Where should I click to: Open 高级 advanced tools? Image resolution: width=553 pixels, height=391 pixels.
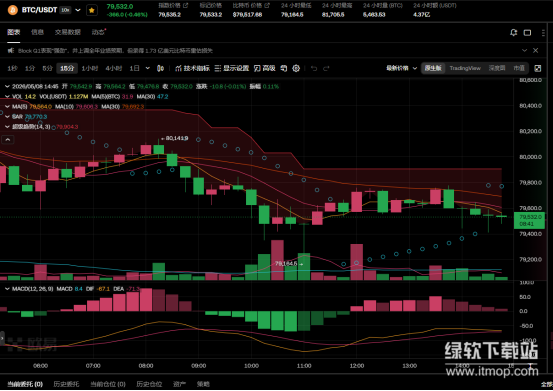click(265, 68)
